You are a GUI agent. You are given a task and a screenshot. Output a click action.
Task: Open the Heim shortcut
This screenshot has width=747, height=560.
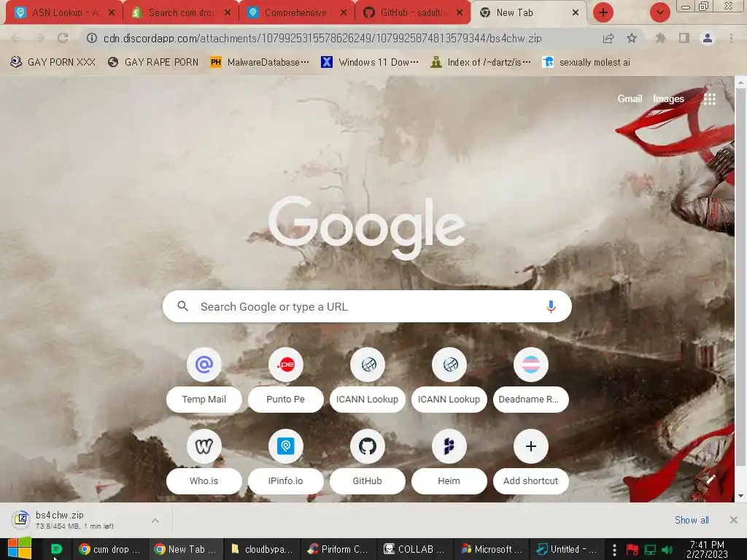pyautogui.click(x=449, y=462)
